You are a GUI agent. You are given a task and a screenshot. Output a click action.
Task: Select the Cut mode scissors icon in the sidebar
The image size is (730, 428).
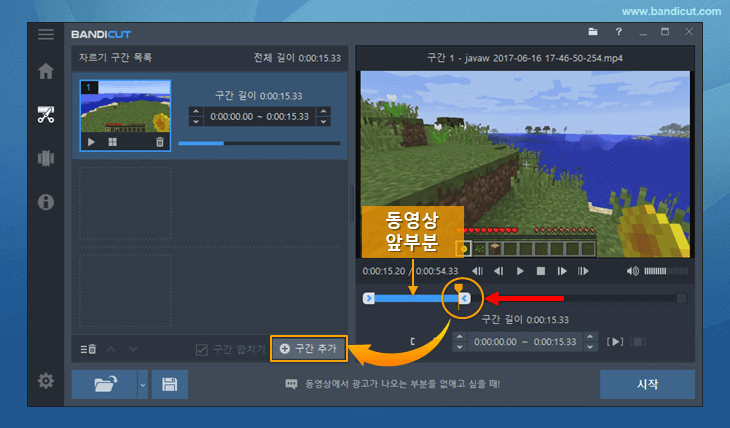[x=46, y=114]
